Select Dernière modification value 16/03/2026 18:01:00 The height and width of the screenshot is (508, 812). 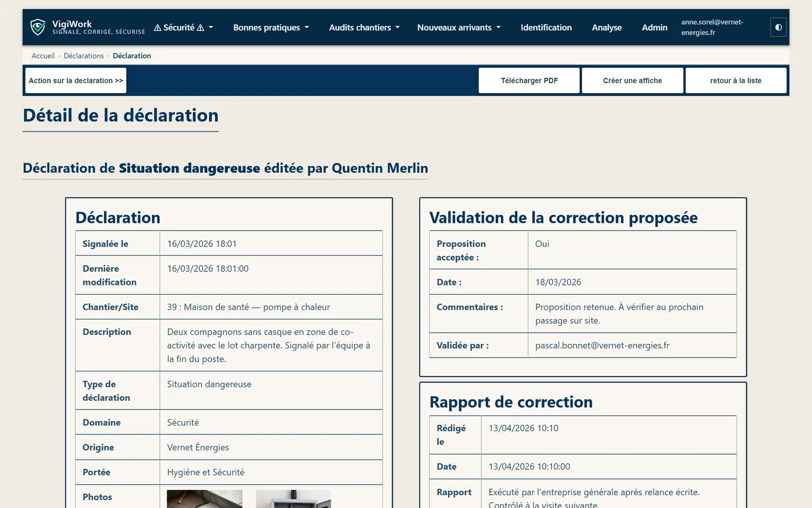(x=208, y=269)
